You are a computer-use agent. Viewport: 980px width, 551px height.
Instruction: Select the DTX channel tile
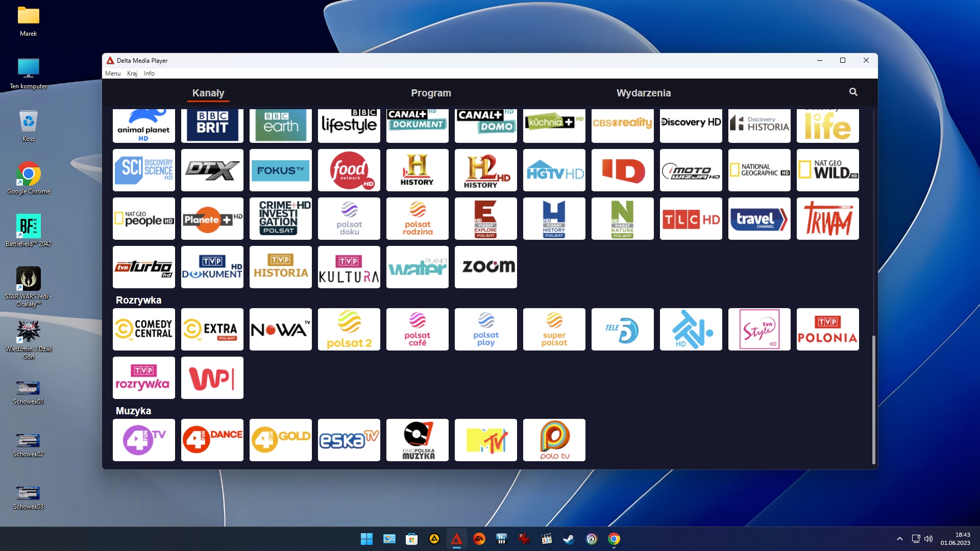pos(212,170)
